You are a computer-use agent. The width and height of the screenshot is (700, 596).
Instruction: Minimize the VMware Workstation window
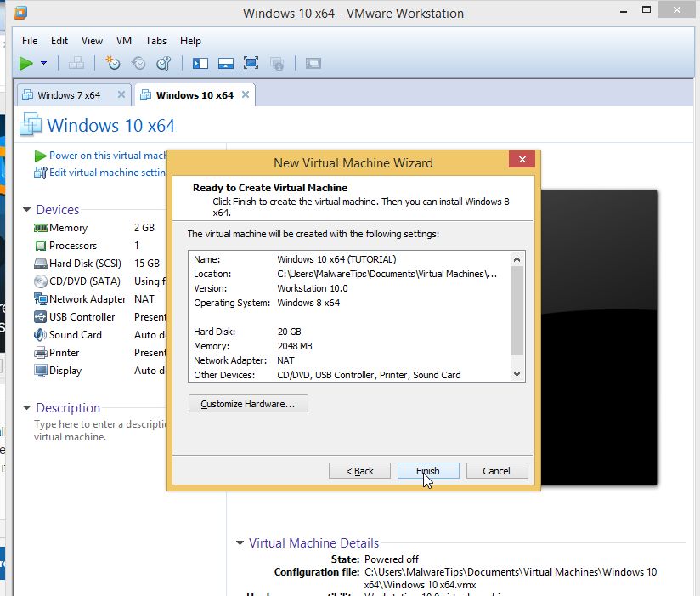[x=624, y=11]
